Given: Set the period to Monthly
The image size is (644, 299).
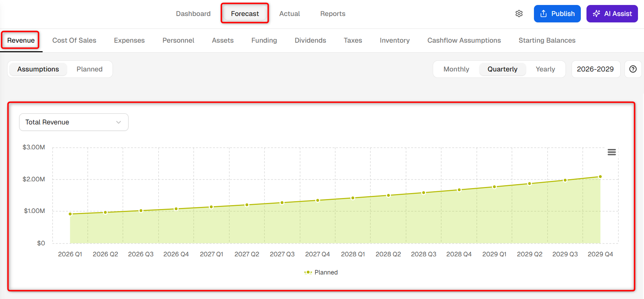Looking at the screenshot, I should coord(456,69).
